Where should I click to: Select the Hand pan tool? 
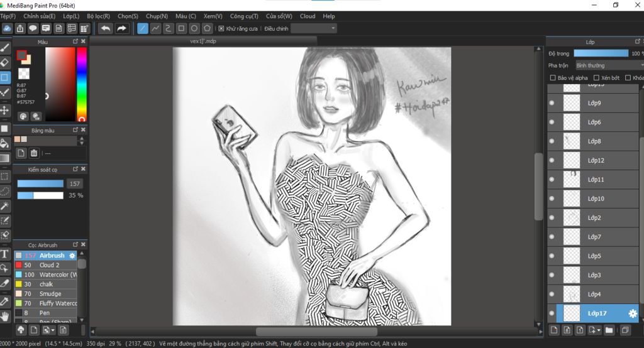4,317
